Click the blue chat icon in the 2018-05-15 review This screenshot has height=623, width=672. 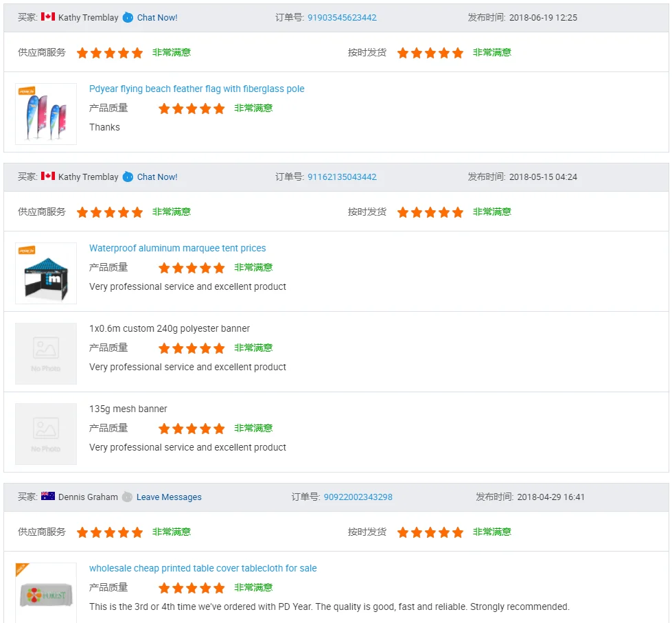[x=128, y=177]
